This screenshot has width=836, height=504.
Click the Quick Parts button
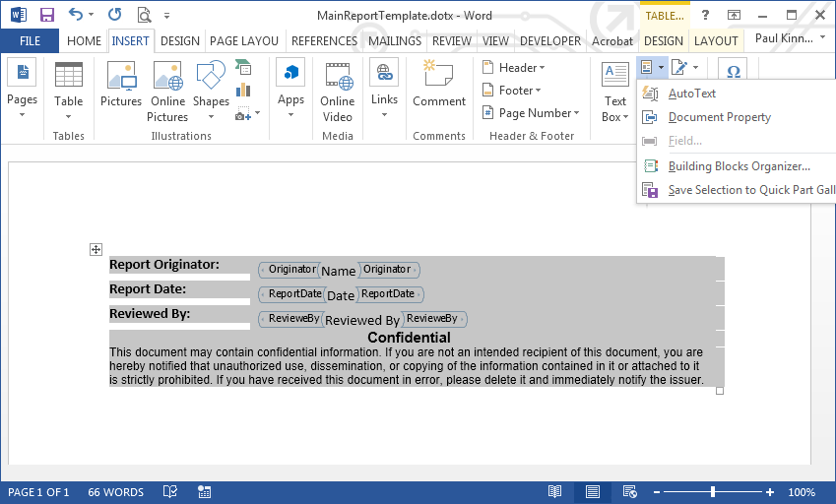click(x=652, y=68)
